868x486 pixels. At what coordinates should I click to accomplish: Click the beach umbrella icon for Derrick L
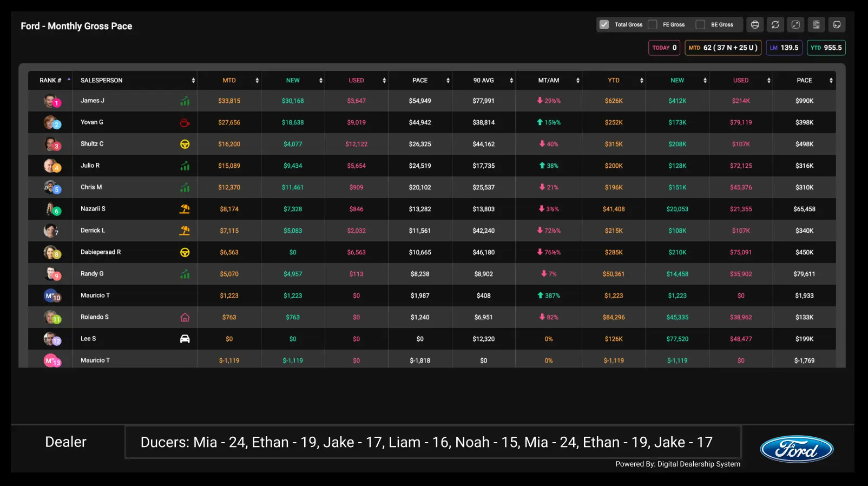(185, 231)
